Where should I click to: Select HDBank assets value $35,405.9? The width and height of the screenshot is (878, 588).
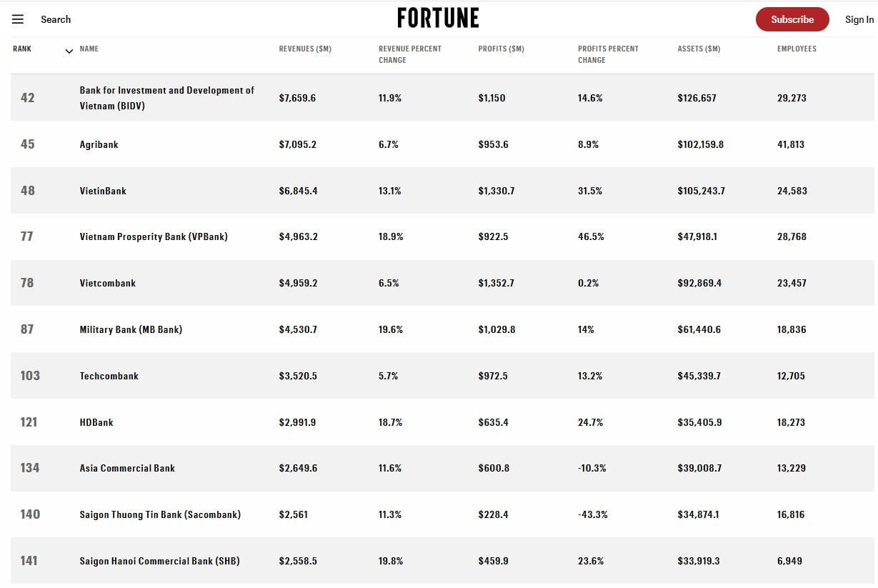(x=699, y=422)
